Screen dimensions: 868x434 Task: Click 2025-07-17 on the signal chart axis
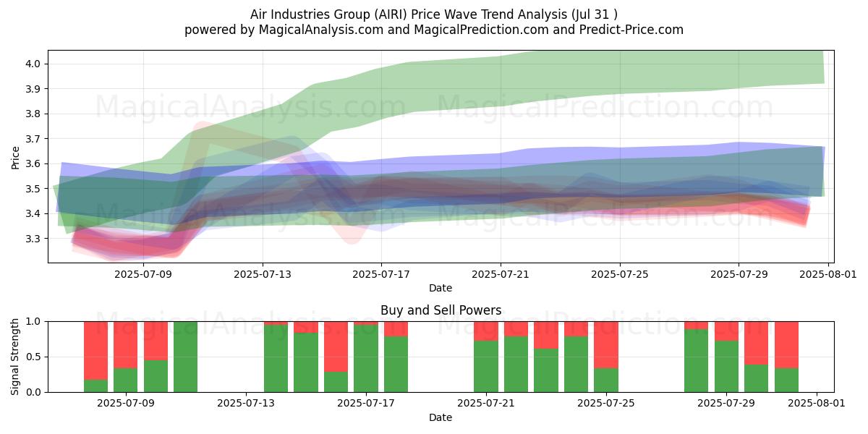click(366, 404)
